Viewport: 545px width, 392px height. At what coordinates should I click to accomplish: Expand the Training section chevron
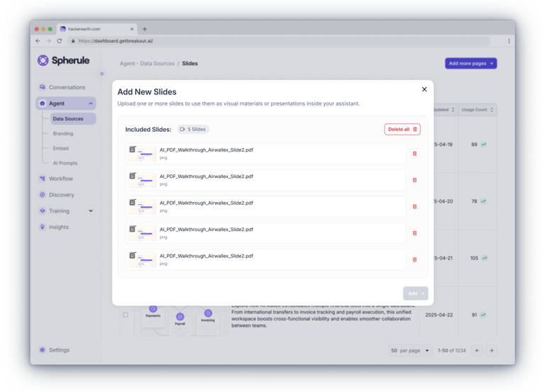(91, 211)
